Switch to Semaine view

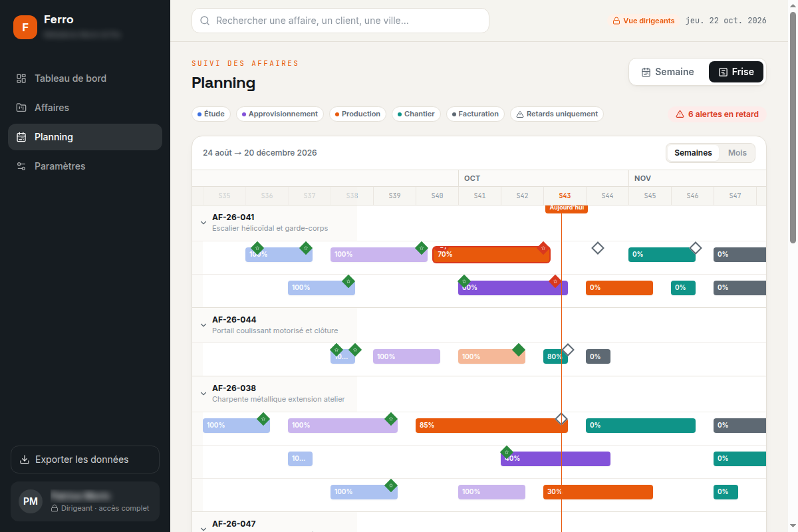pos(668,72)
